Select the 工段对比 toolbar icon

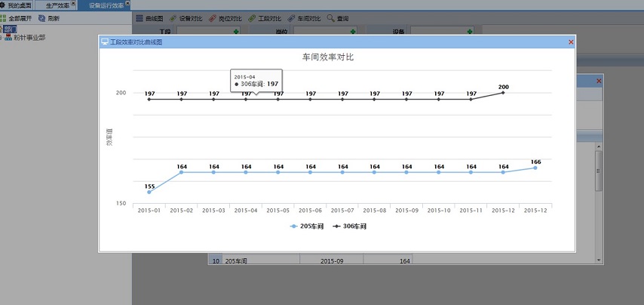253,18
